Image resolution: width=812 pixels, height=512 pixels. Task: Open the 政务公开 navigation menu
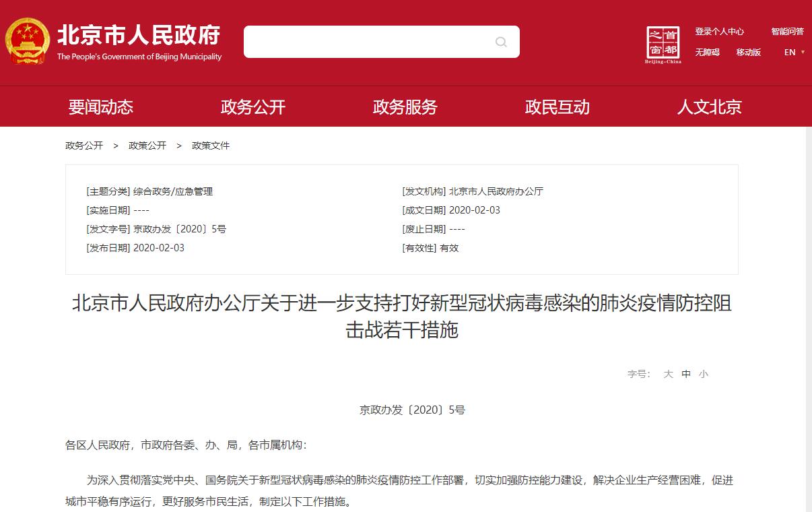[253, 107]
